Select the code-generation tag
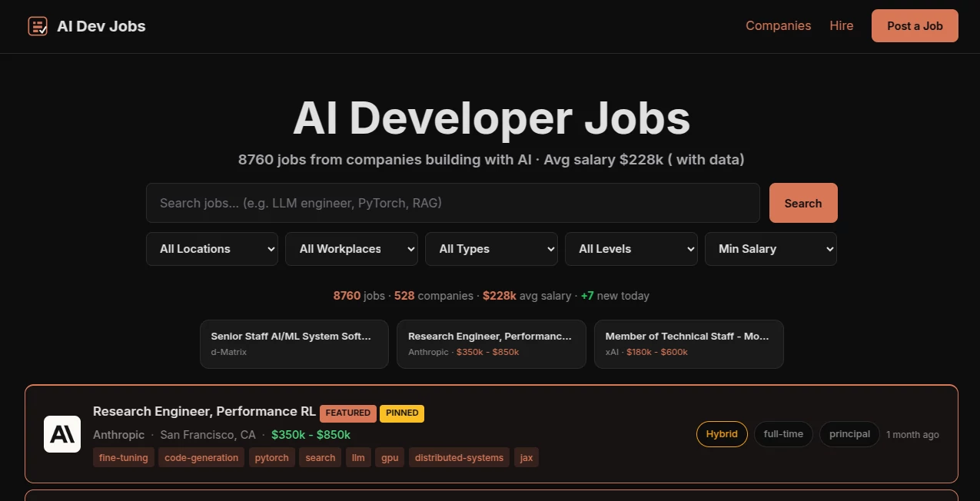The image size is (980, 501). coord(201,458)
